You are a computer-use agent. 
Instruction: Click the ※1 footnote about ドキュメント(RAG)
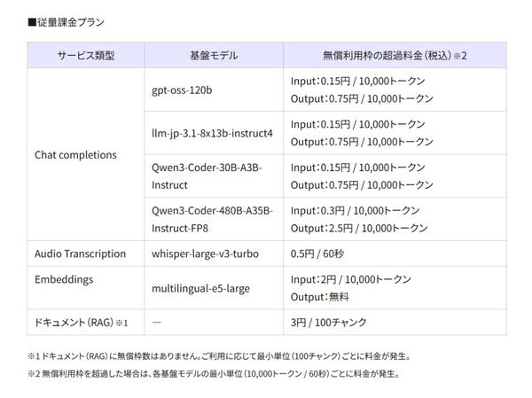click(217, 356)
